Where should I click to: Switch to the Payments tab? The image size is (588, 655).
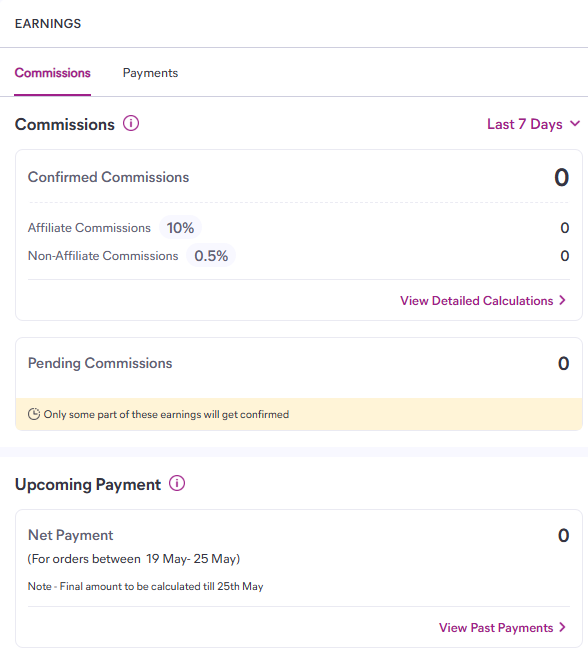click(x=150, y=73)
